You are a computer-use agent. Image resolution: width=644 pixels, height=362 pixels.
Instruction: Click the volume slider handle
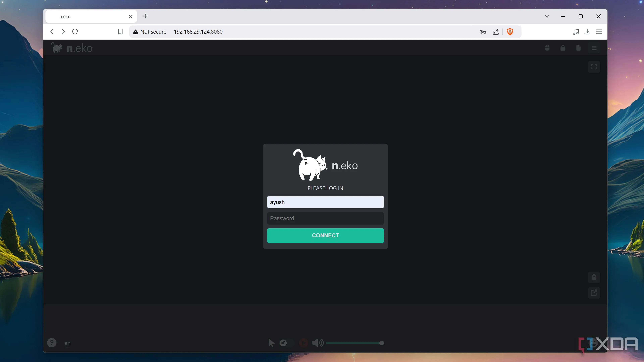[x=382, y=343]
